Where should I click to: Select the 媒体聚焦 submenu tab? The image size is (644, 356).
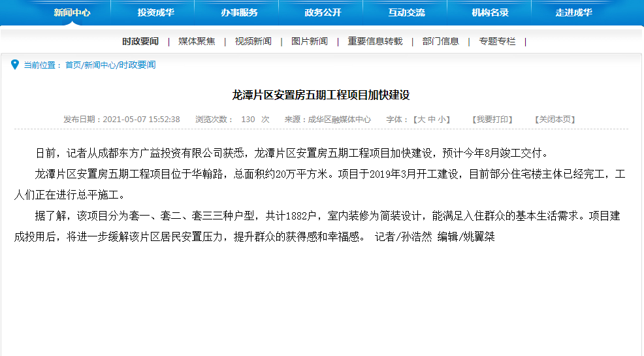point(197,41)
